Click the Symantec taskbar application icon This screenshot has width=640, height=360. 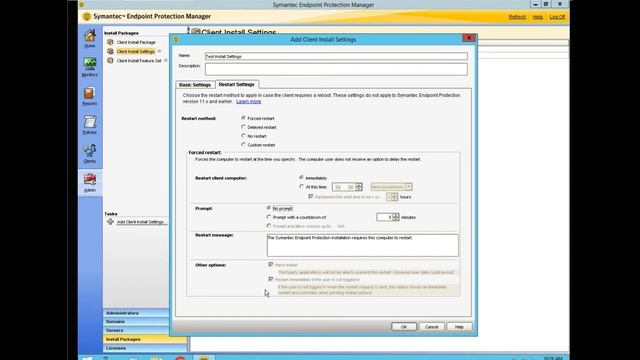tap(204, 358)
